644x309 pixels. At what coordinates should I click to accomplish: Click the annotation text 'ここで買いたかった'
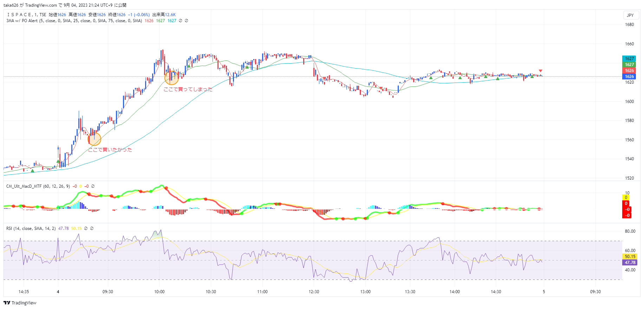pos(110,150)
